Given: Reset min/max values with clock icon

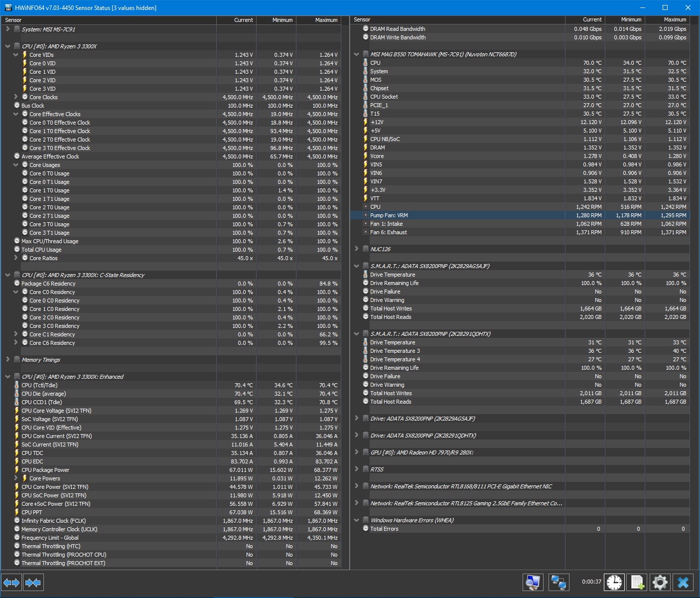Looking at the screenshot, I should [614, 582].
